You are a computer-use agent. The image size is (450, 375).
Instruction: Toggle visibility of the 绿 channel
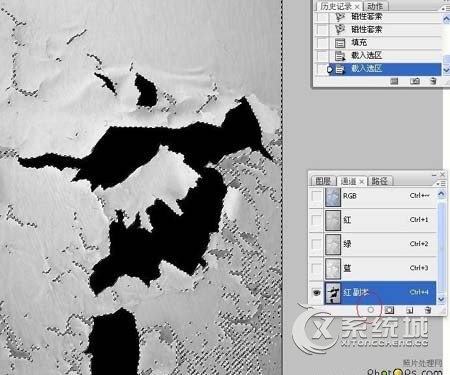coord(316,244)
